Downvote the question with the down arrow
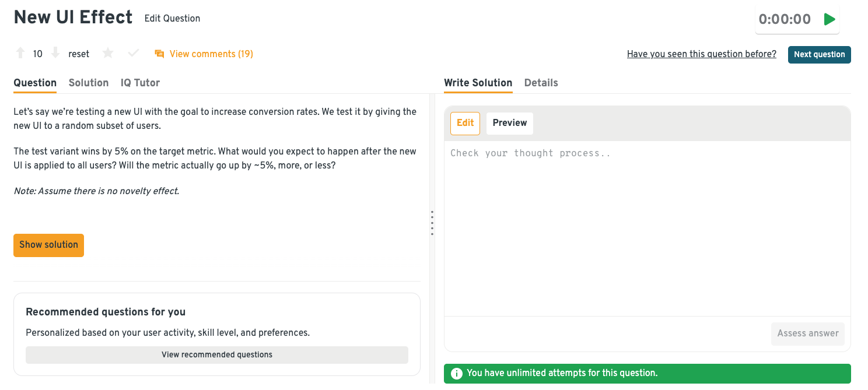The width and height of the screenshot is (868, 390). coord(55,54)
